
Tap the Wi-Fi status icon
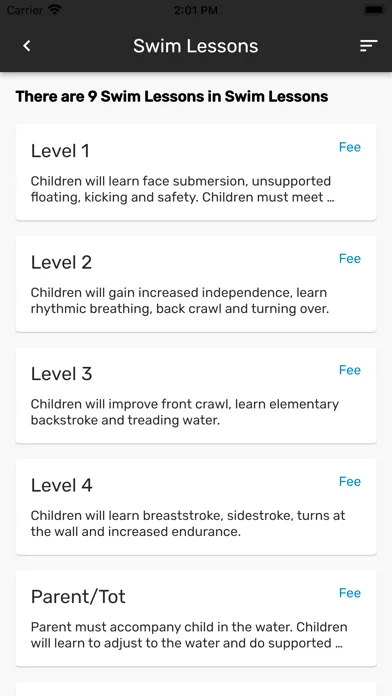click(55, 10)
